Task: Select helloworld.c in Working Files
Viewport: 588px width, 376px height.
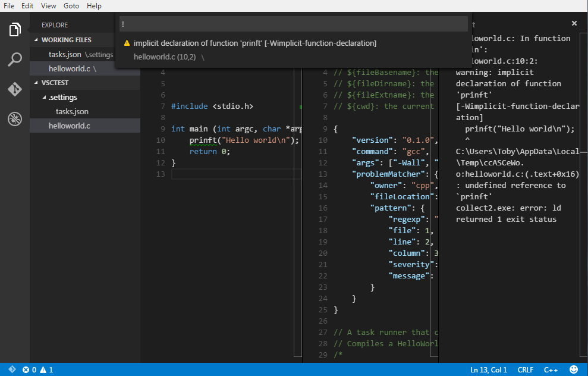Action: coord(85,68)
